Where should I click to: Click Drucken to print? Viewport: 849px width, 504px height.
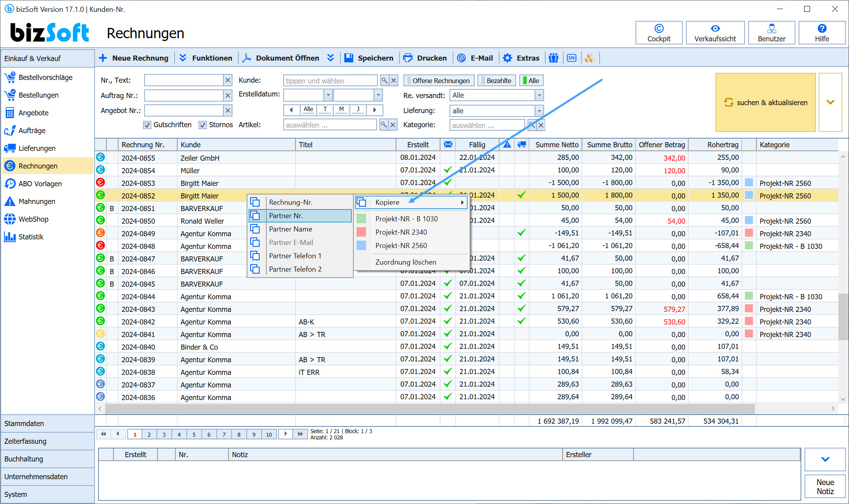(425, 58)
